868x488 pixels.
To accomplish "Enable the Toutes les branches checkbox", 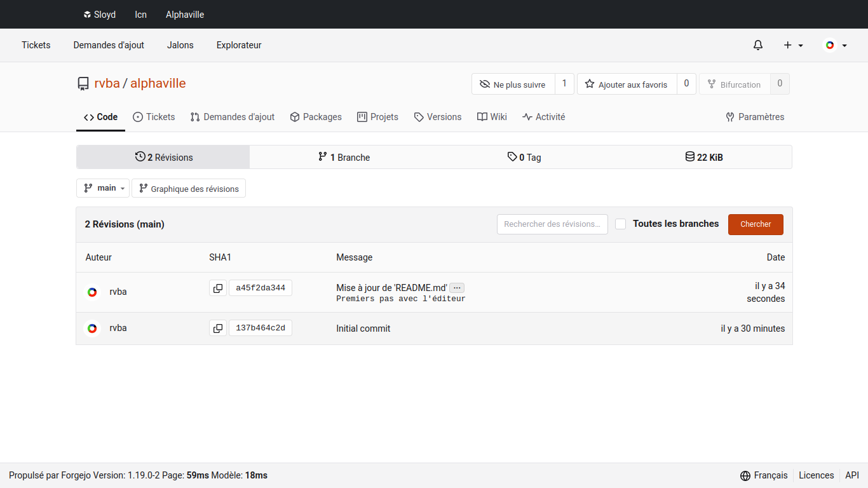I will tap(621, 224).
